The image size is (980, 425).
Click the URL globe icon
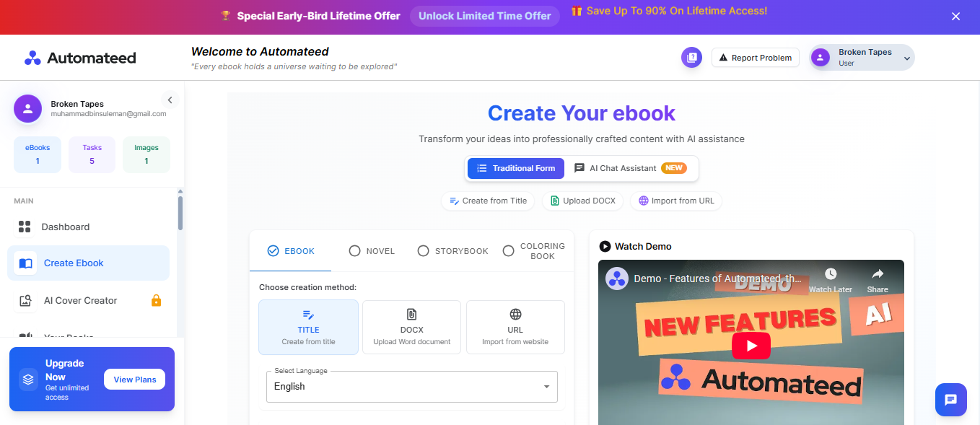515,315
